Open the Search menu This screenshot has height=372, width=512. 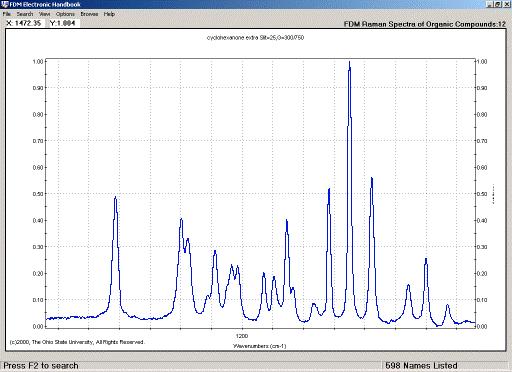(x=25, y=14)
